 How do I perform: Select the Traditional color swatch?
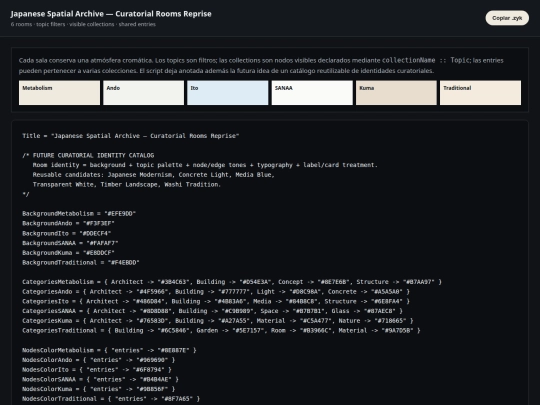click(480, 93)
